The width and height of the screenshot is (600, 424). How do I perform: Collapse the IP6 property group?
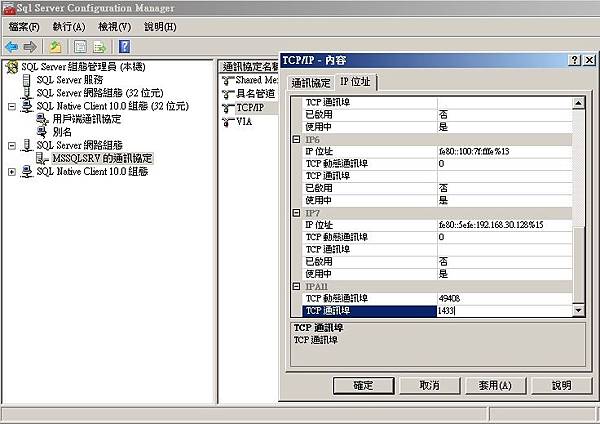coord(296,139)
